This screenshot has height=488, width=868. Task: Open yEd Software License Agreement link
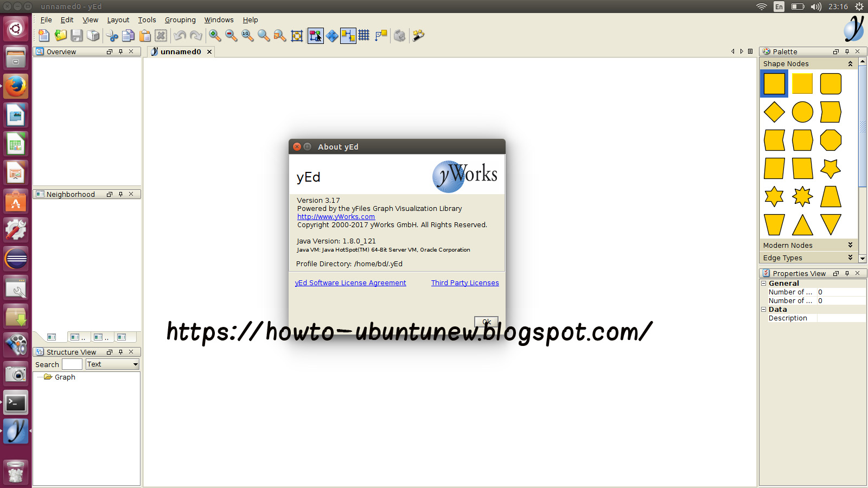(350, 283)
